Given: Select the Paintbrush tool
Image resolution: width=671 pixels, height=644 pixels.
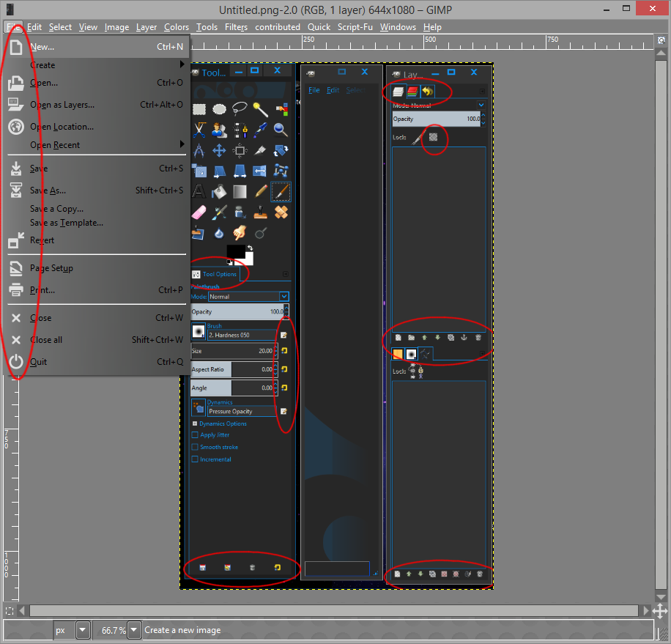Looking at the screenshot, I should pos(281,192).
